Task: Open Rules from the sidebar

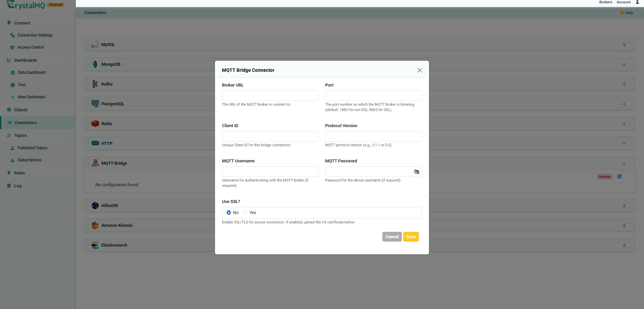Action: click(x=19, y=173)
